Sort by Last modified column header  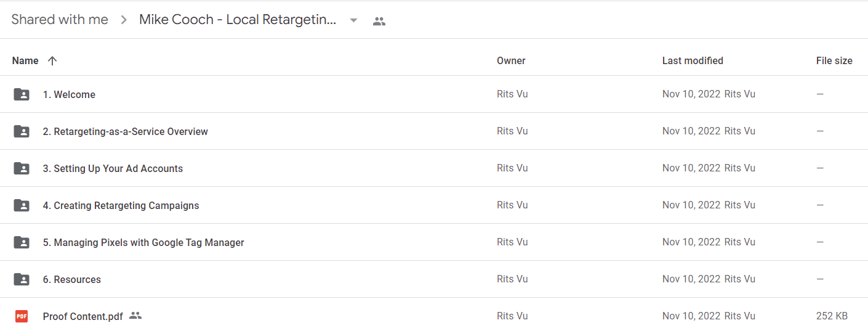coord(693,60)
